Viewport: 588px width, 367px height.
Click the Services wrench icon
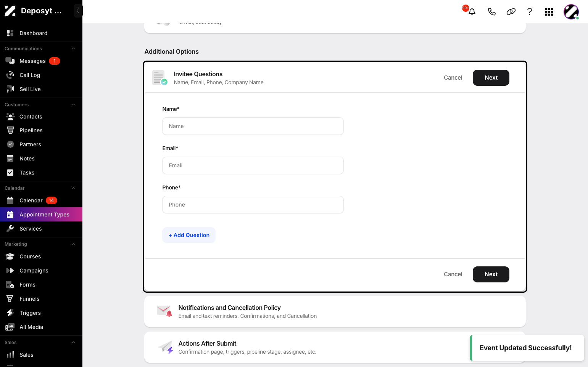click(10, 229)
